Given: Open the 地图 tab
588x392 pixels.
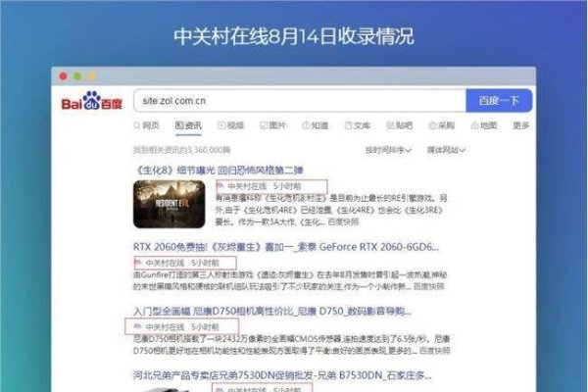Looking at the screenshot, I should point(484,125).
